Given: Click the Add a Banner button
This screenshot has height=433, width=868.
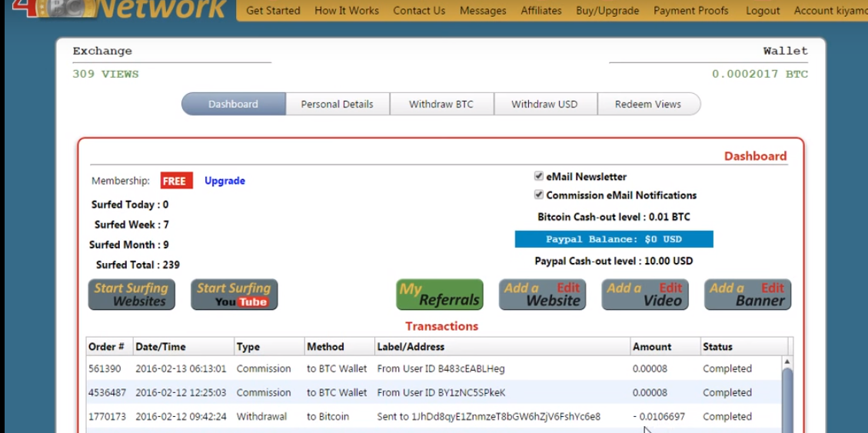Looking at the screenshot, I should pos(747,295).
